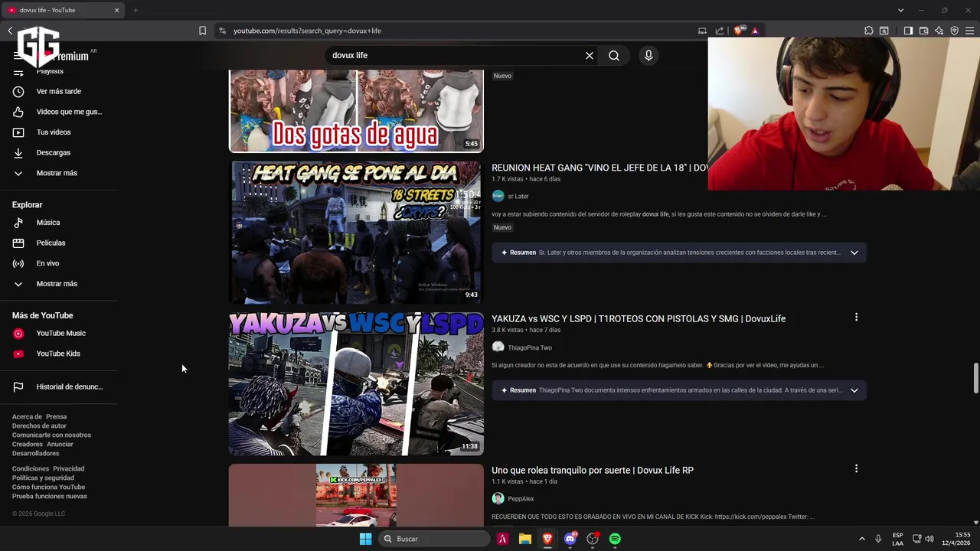Close the dovux life YouTube tab
The image size is (980, 551).
116,10
